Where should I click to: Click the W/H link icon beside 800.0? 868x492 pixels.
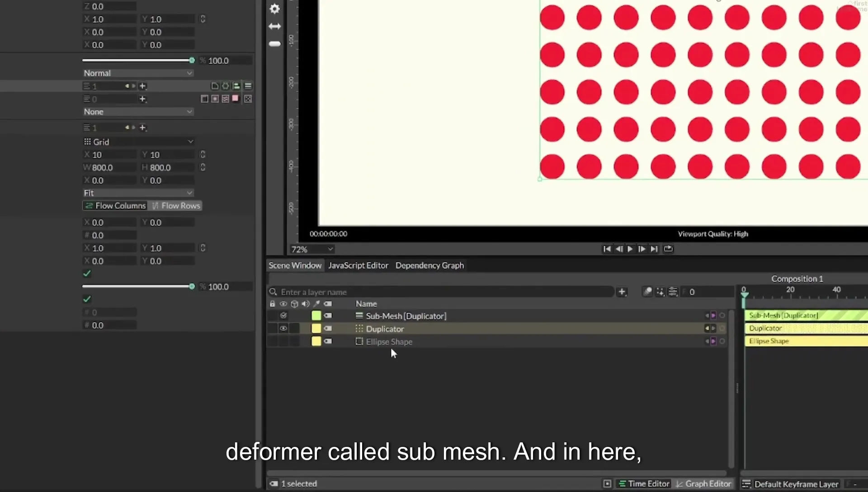tap(203, 167)
